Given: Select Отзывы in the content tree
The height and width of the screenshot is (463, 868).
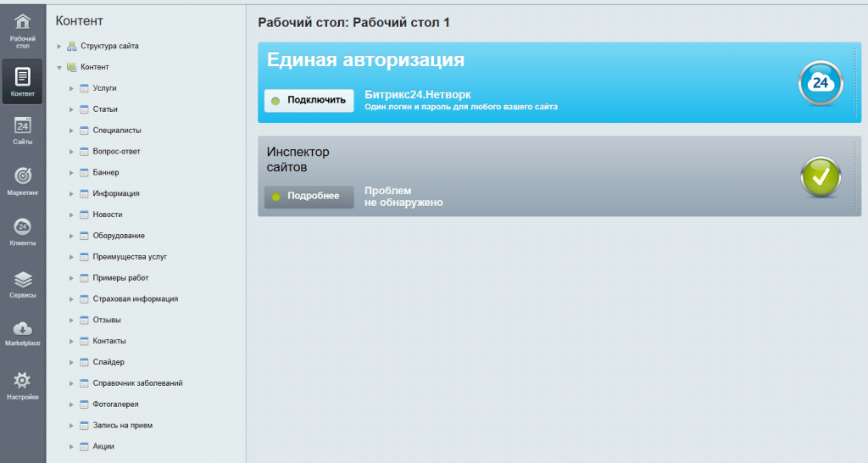Looking at the screenshot, I should click(x=106, y=320).
